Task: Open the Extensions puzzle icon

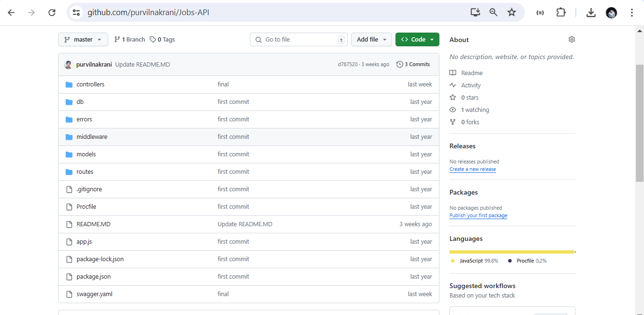Action: click(x=561, y=13)
